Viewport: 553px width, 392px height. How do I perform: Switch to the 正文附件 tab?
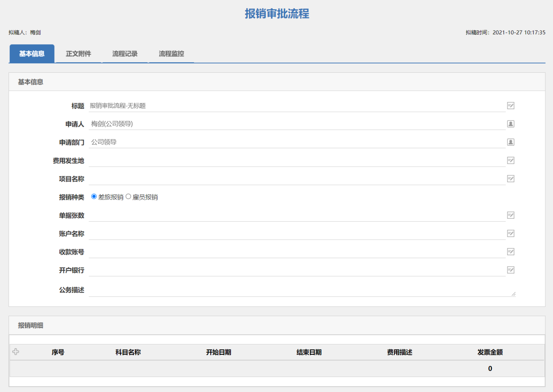[x=79, y=53]
